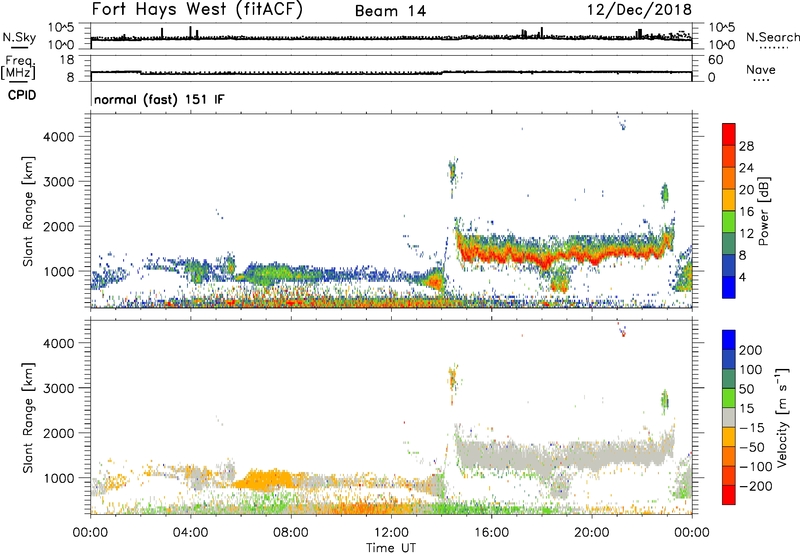
Task: Click the '4000' tick on power panel
Action: coord(59,137)
